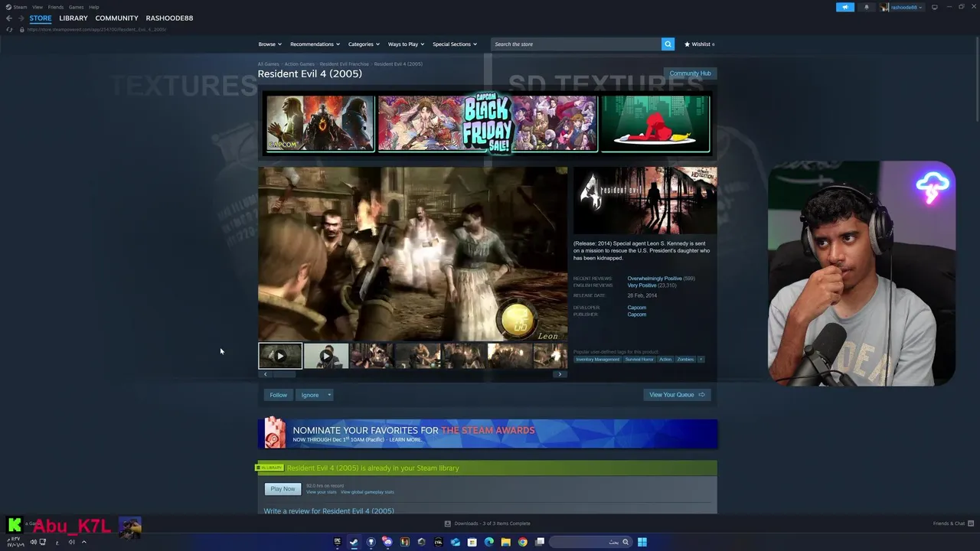This screenshot has width=980, height=551.
Task: Open the Capcom publisher link
Action: click(637, 315)
